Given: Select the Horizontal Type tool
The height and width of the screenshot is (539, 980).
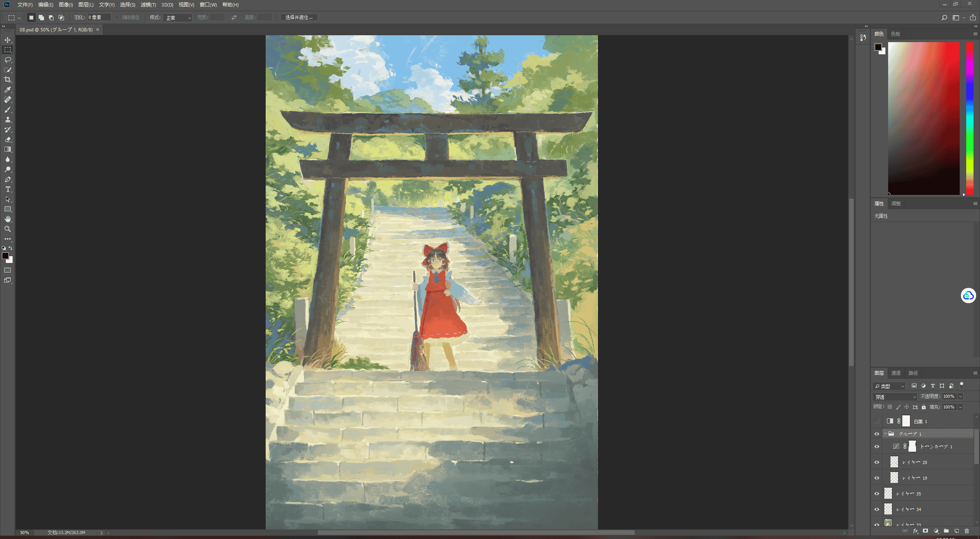Looking at the screenshot, I should pos(8,189).
